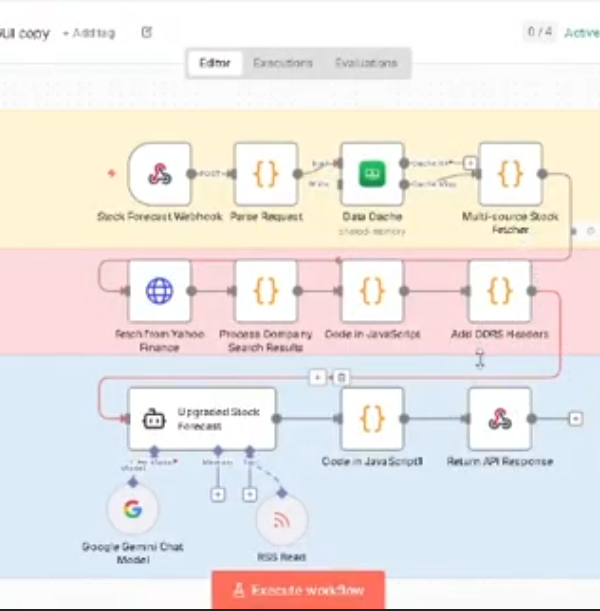Open the Google Gemini Chat Model node
Screen dimensions: 600x611
pos(133,509)
